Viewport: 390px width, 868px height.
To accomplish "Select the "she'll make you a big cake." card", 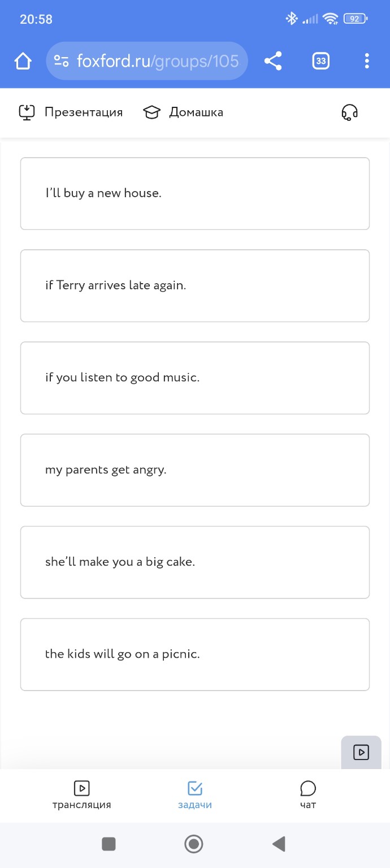I will point(195,562).
